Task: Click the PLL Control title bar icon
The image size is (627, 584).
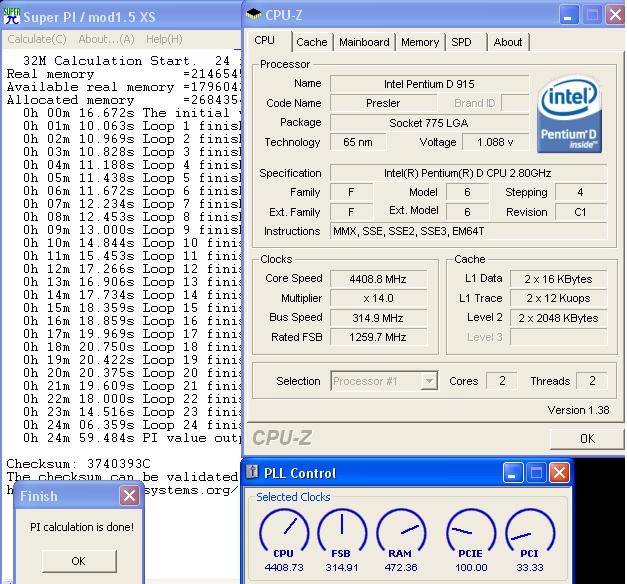Action: point(252,472)
